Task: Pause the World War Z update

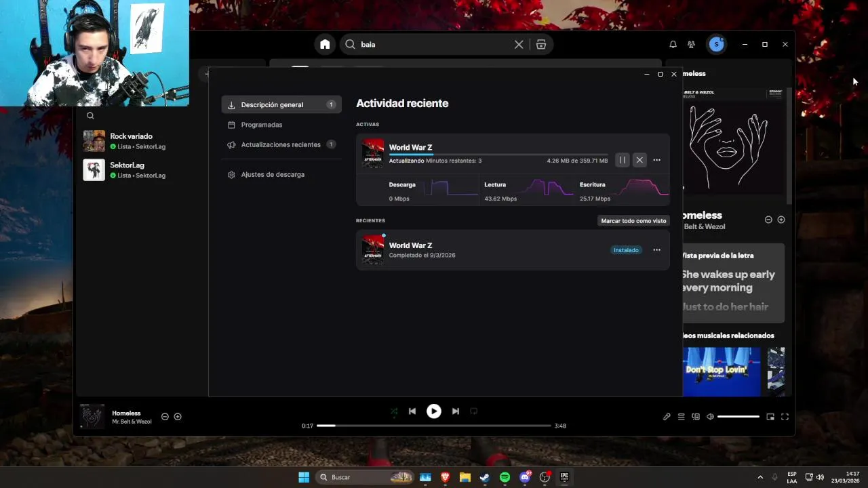Action: click(x=622, y=160)
